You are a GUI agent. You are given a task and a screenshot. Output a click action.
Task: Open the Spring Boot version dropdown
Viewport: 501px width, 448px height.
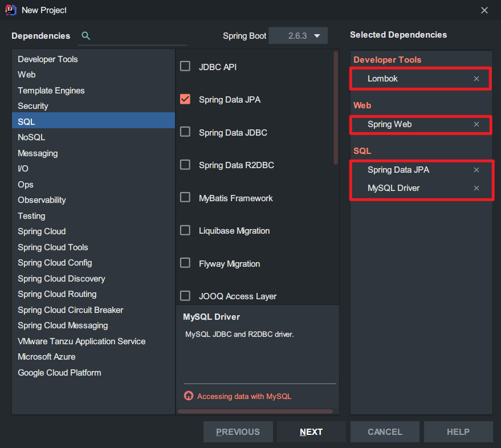(x=298, y=35)
